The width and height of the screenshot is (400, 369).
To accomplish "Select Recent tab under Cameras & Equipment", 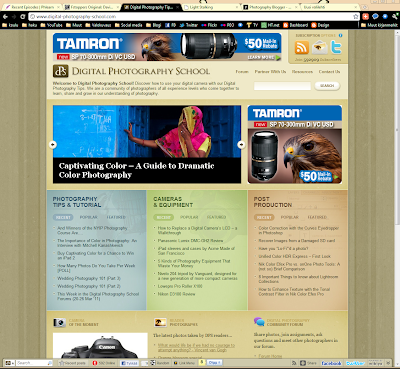I will pos(163,217).
